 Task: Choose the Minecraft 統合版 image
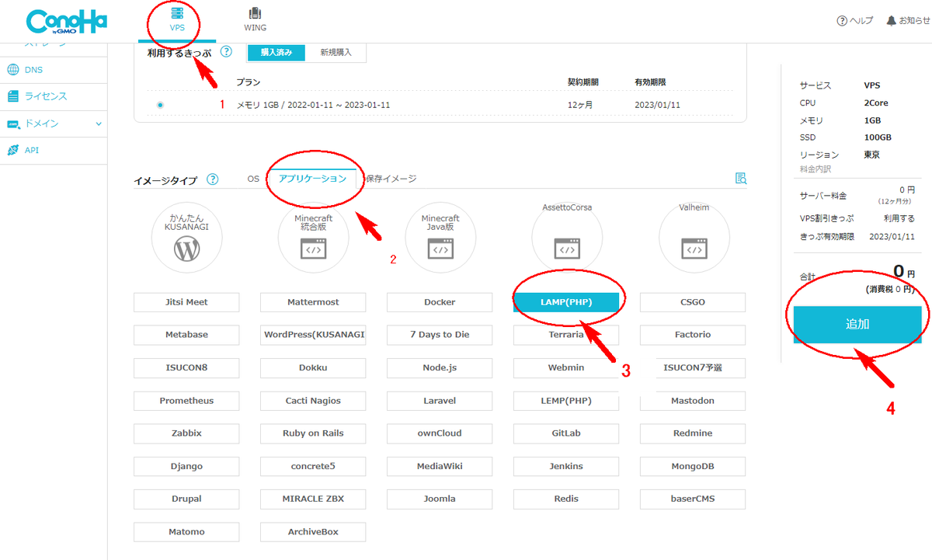314,237
